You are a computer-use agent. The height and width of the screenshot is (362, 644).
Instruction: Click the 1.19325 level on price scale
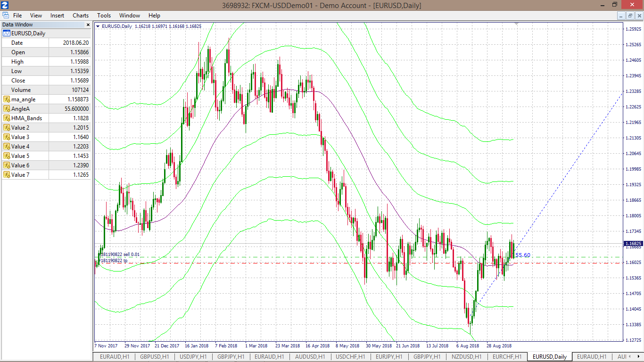634,185
